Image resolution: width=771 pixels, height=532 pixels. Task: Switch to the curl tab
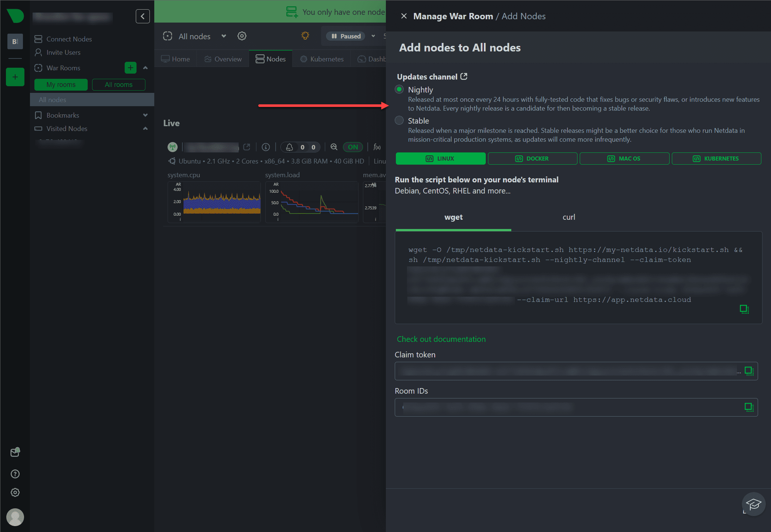point(569,217)
